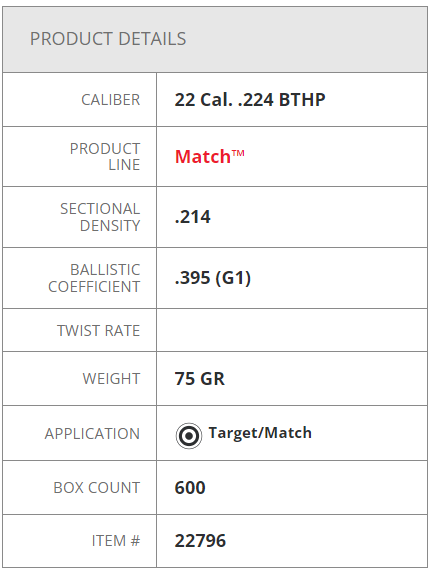Select the .395 (G1) coefficient value
428x570 pixels.
pyautogui.click(x=213, y=278)
